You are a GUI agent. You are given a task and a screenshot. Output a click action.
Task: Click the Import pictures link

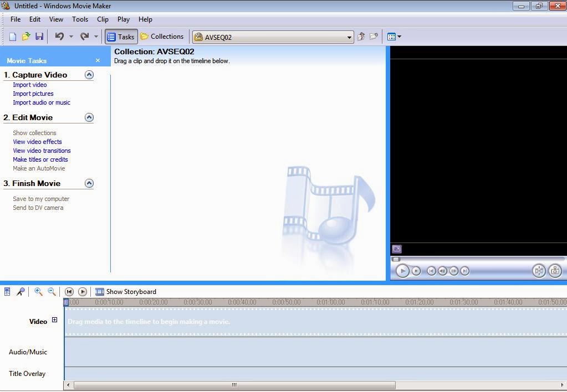33,94
